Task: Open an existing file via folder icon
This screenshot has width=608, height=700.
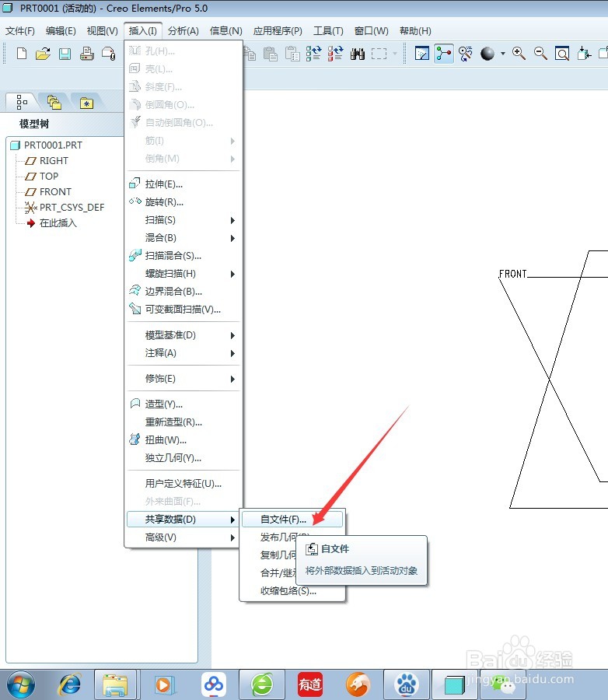Action: [x=43, y=54]
